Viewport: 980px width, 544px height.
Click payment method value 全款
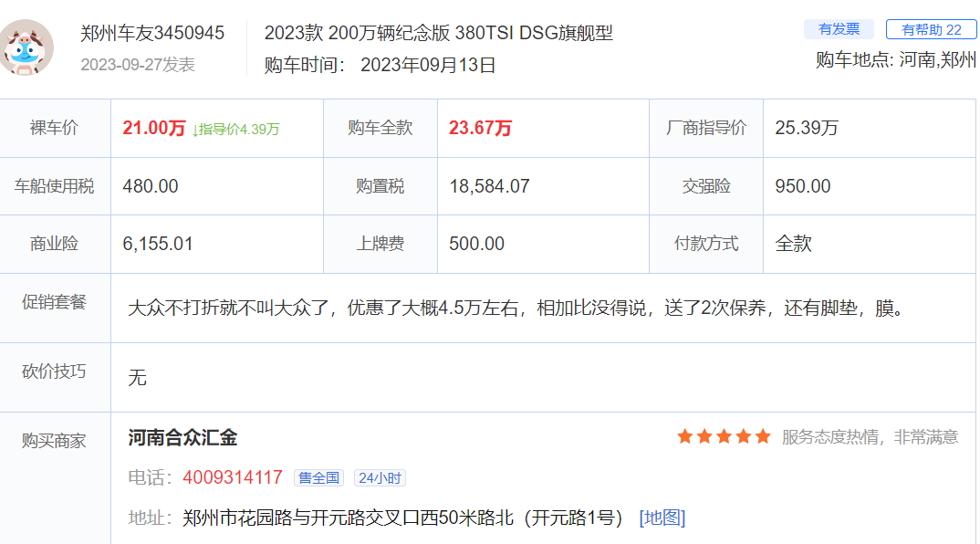pos(793,244)
